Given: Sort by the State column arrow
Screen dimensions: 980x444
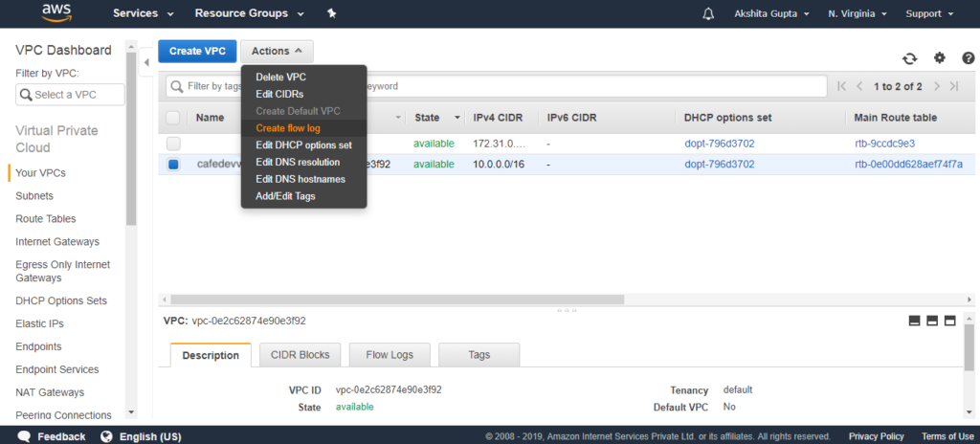Looking at the screenshot, I should coord(457,118).
